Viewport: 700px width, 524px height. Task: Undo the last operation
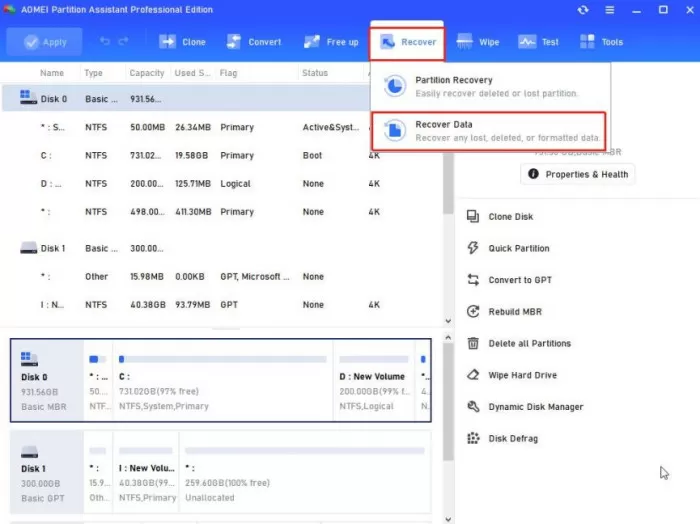click(105, 42)
